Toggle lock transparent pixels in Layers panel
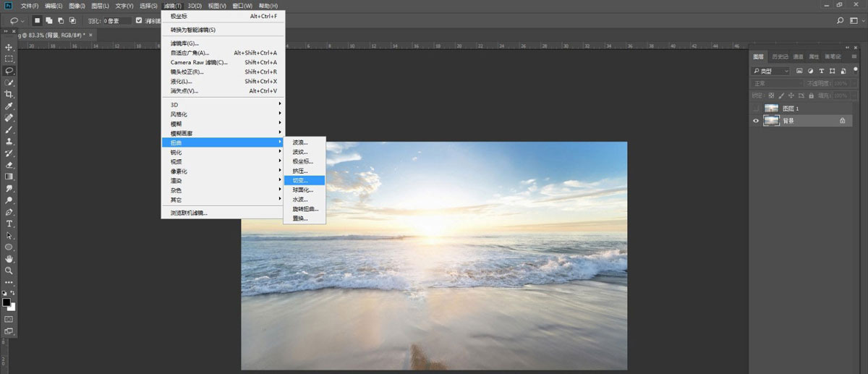 click(x=771, y=95)
